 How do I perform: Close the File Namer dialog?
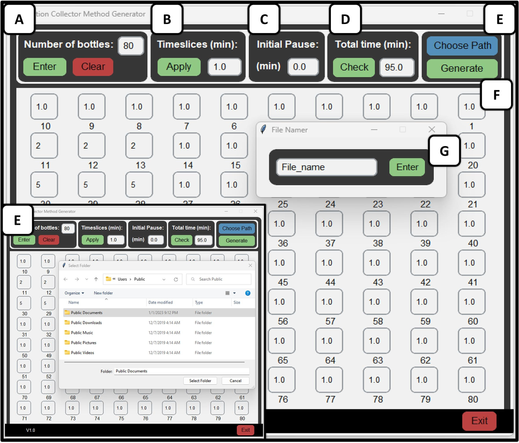point(432,129)
